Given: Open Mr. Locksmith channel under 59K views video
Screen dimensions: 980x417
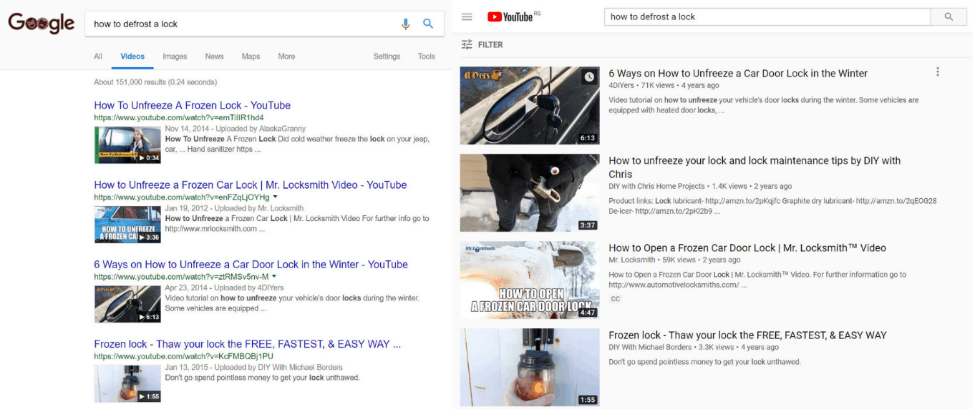Looking at the screenshot, I should [x=632, y=260].
